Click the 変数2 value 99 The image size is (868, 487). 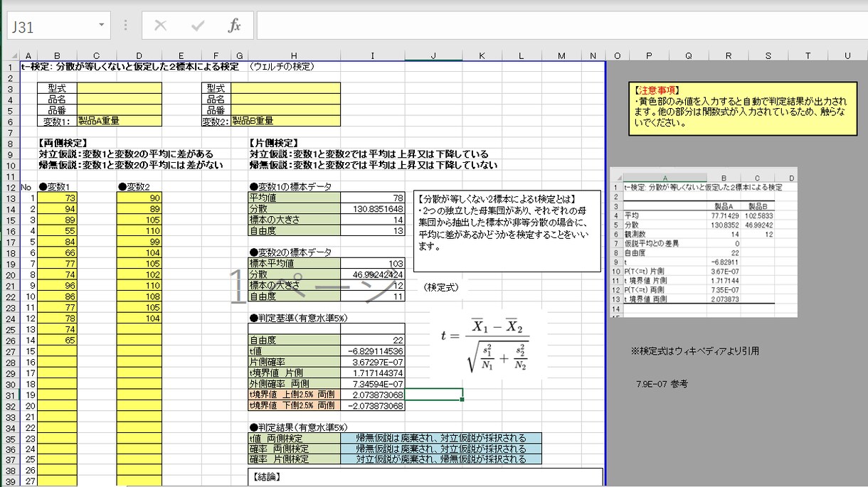pyautogui.click(x=139, y=242)
